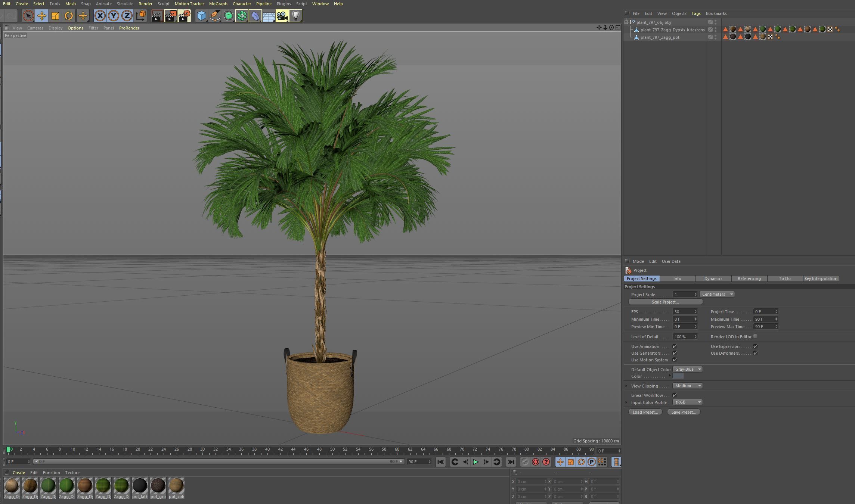The width and height of the screenshot is (855, 504).
Task: Click the Default Object Color swatch
Action: tap(678, 376)
